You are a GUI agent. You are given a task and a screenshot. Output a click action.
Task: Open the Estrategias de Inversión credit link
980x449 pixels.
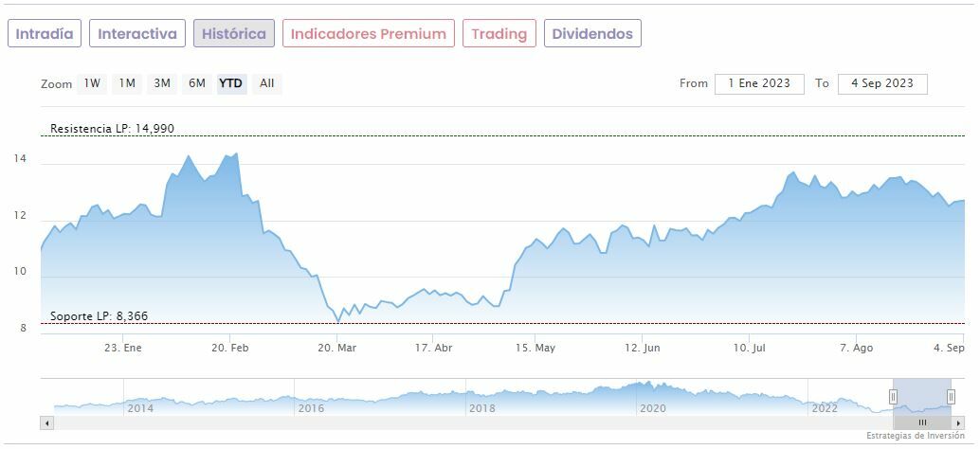point(915,436)
